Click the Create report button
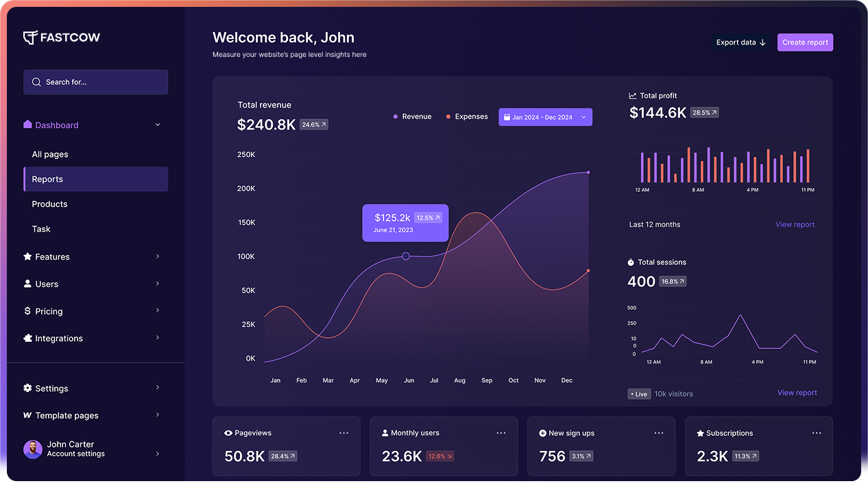 tap(805, 42)
